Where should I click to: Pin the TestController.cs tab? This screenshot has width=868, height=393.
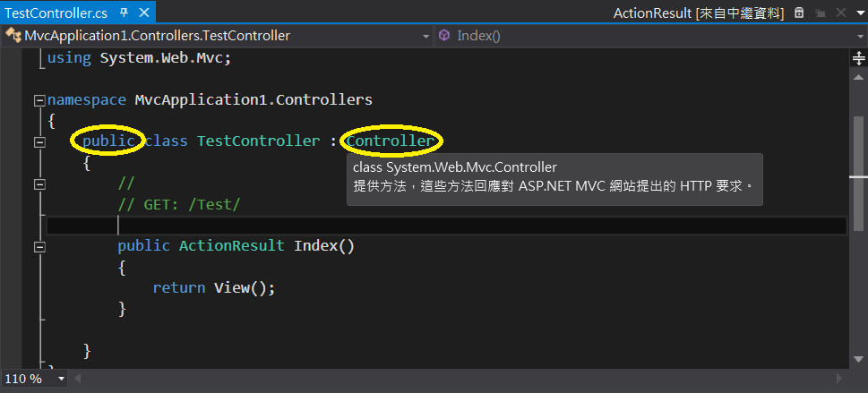124,13
